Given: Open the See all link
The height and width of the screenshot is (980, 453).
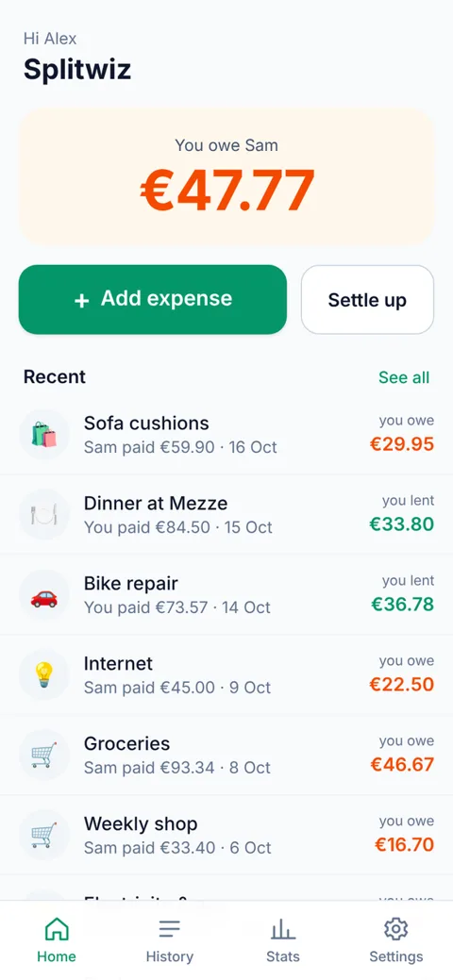Looking at the screenshot, I should pos(404,377).
